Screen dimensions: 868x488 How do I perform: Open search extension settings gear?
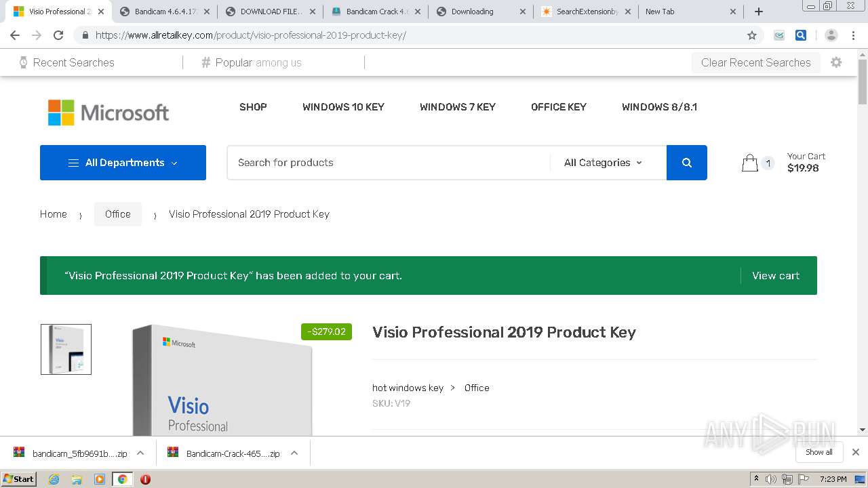coord(836,62)
